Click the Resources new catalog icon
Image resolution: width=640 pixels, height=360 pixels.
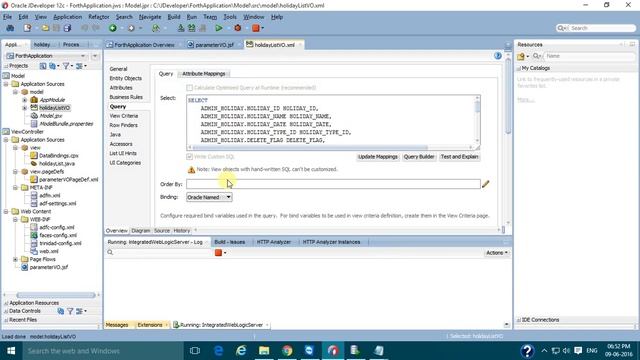(x=521, y=56)
